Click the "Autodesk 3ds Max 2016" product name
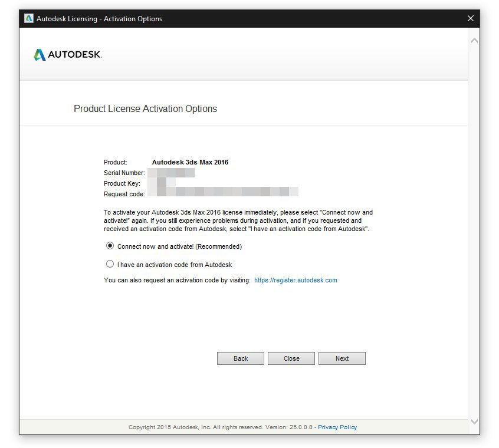Viewport: 499px width, 448px height. point(190,162)
